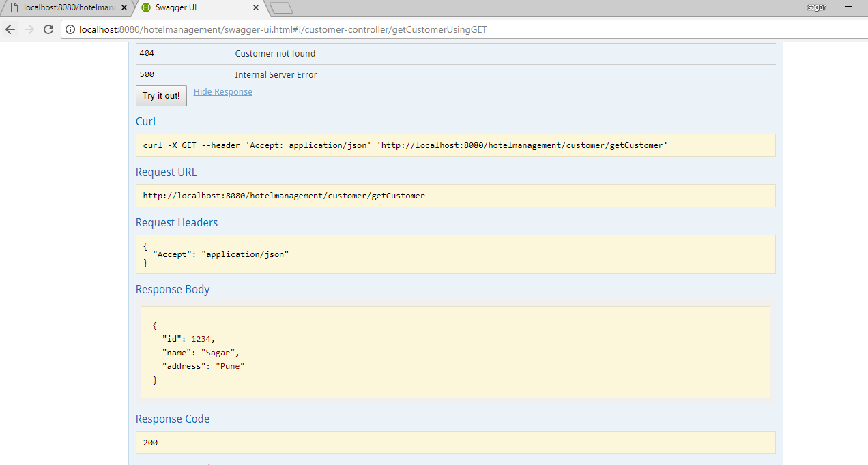Click the browser forward arrow

[29, 29]
